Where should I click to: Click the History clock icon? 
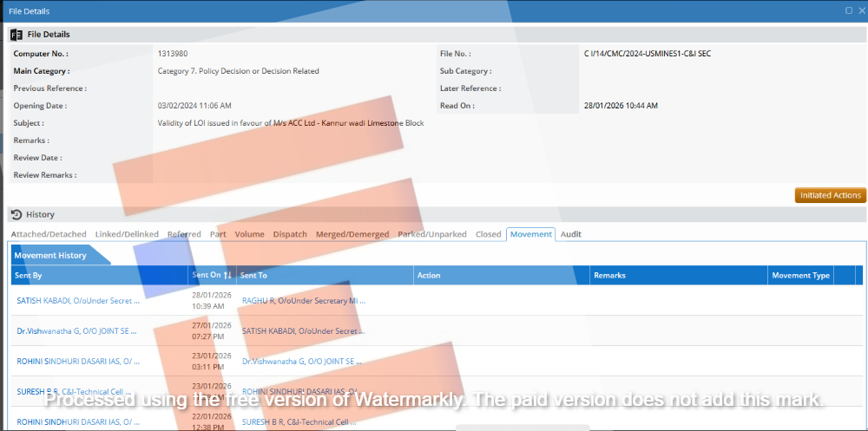(x=16, y=214)
